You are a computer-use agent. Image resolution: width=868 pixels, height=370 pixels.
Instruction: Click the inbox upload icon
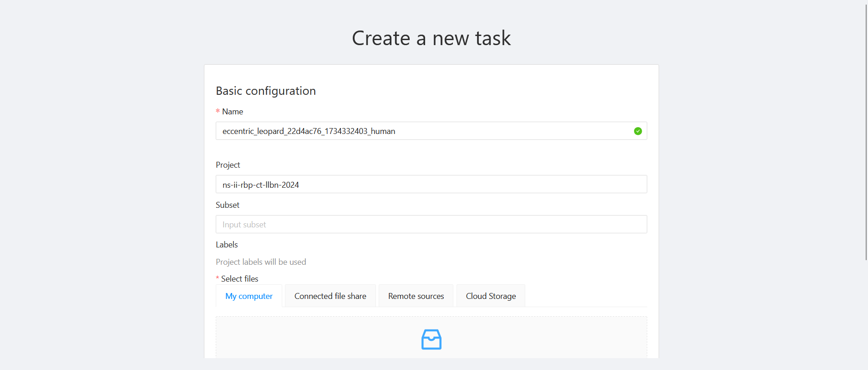click(x=431, y=339)
